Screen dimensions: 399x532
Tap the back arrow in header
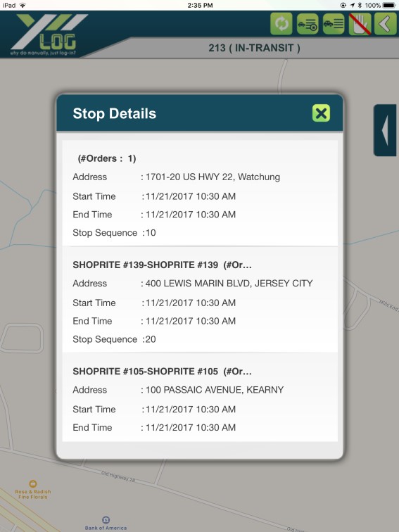[385, 24]
